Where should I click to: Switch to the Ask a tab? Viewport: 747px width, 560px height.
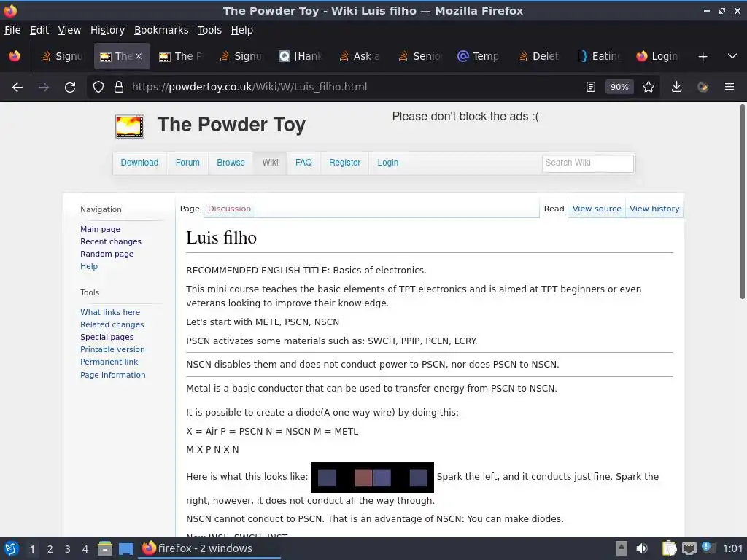point(360,57)
